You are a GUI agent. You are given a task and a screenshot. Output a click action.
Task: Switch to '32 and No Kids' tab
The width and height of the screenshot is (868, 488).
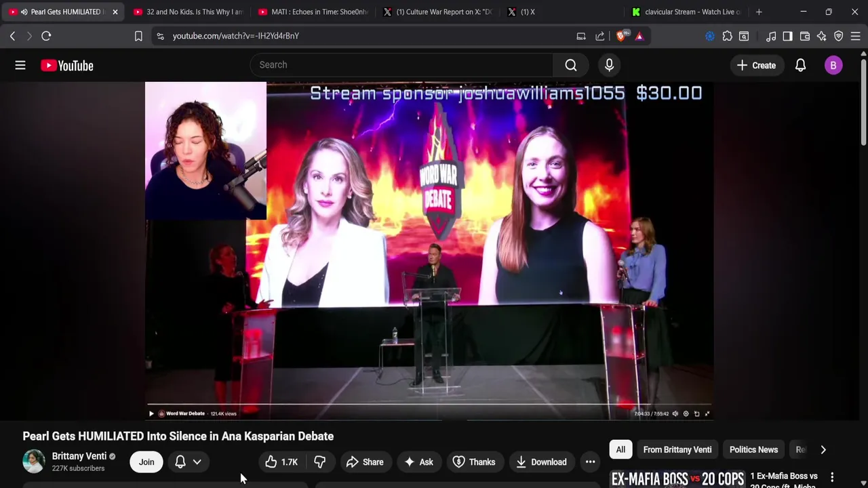[x=188, y=12]
